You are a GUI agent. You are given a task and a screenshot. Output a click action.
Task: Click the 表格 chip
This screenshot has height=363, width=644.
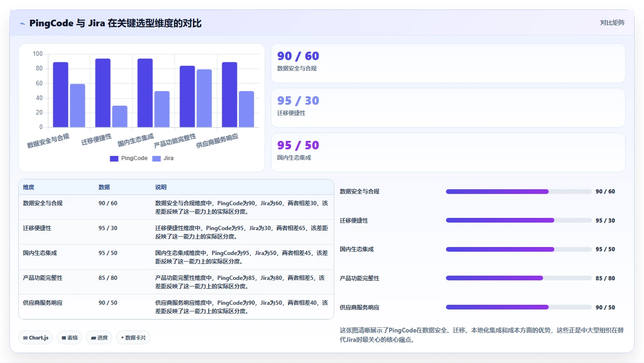[x=69, y=338]
